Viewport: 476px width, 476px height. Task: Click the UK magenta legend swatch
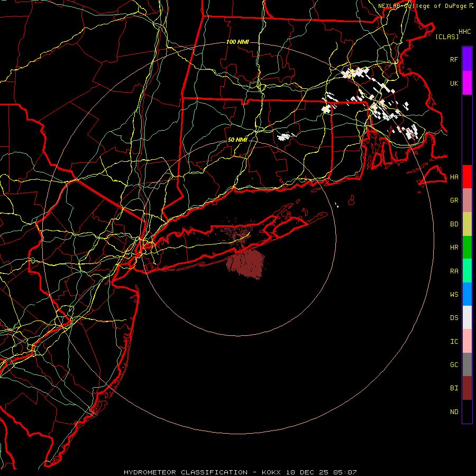tap(467, 83)
